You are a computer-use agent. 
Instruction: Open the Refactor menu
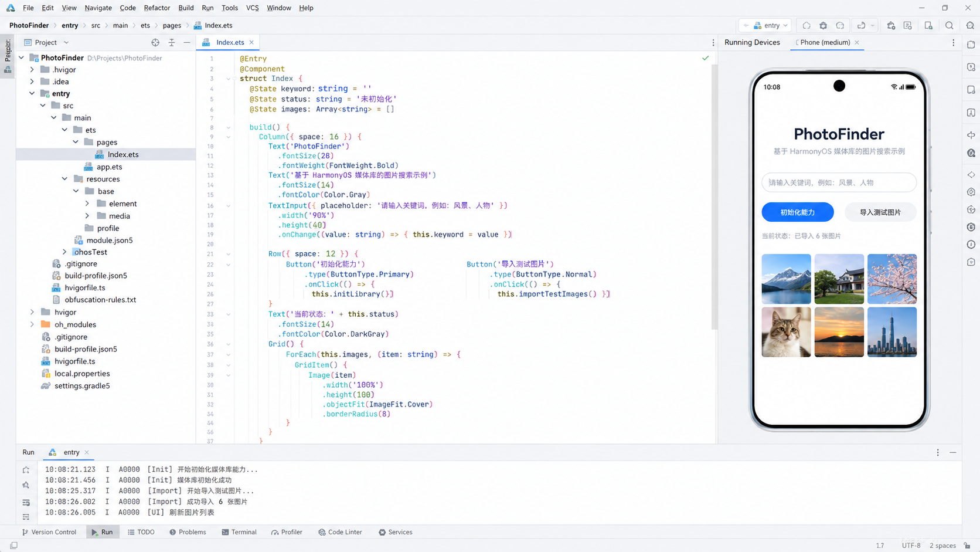pos(157,8)
